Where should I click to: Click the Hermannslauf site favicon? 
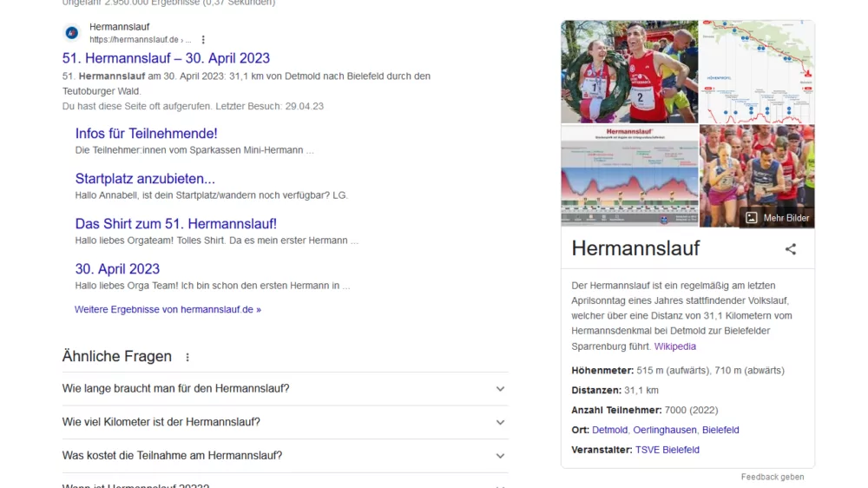click(x=71, y=33)
